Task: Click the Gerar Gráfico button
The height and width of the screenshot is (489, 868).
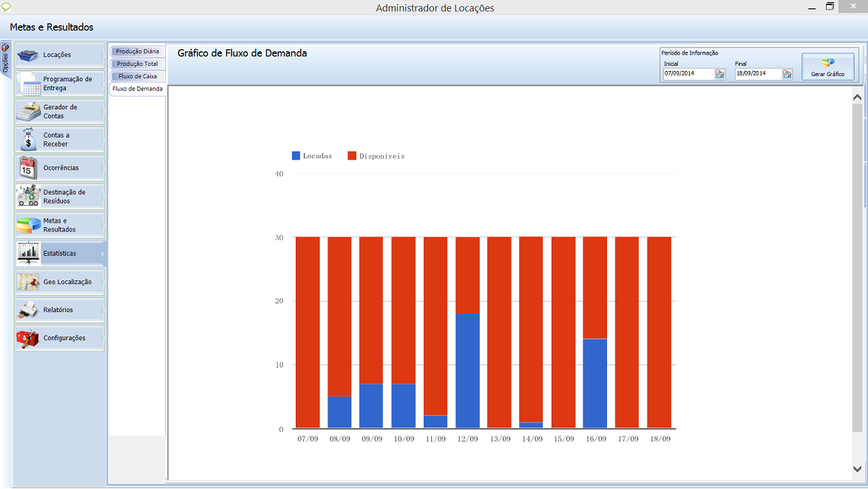Action: click(x=827, y=67)
